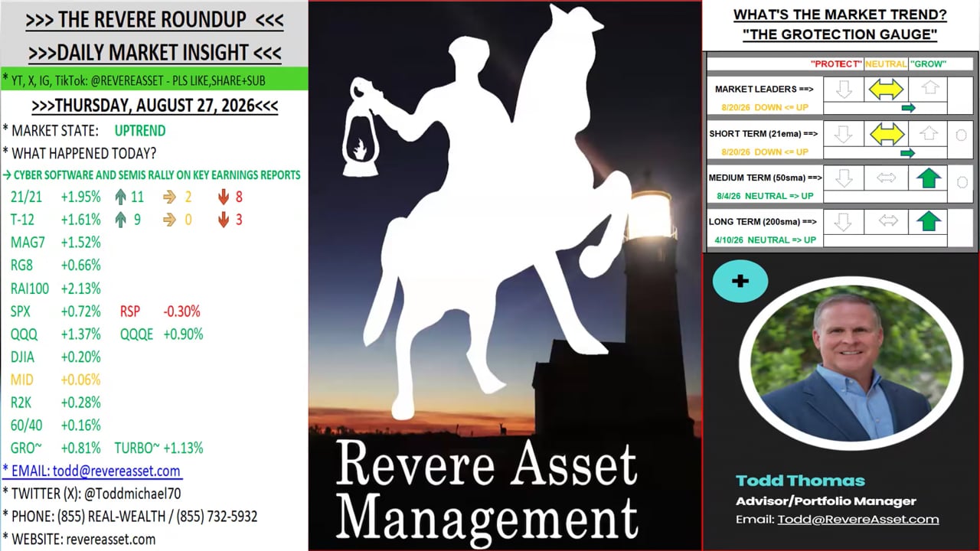This screenshot has height=551, width=980.
Task: Select the Market Leaders outlined down arrow
Action: coord(844,89)
